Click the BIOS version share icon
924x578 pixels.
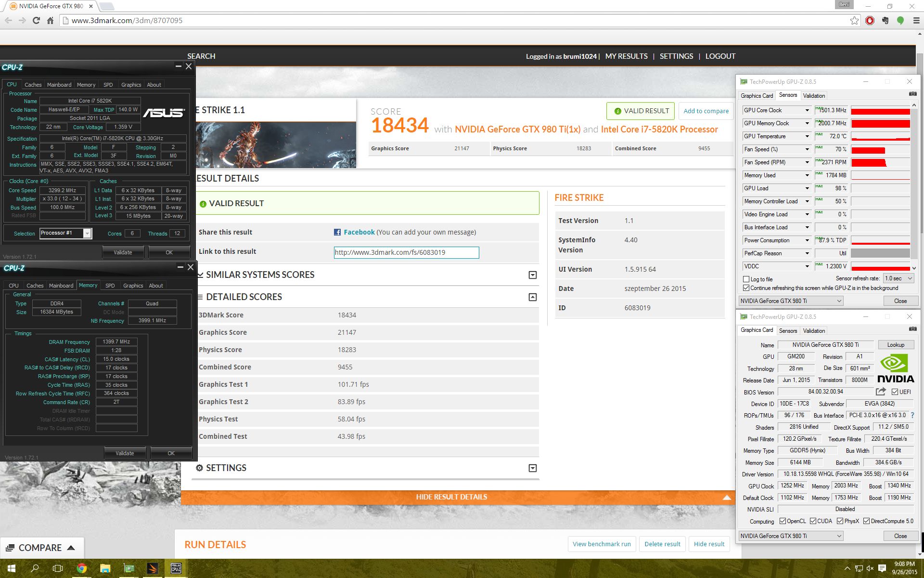881,392
